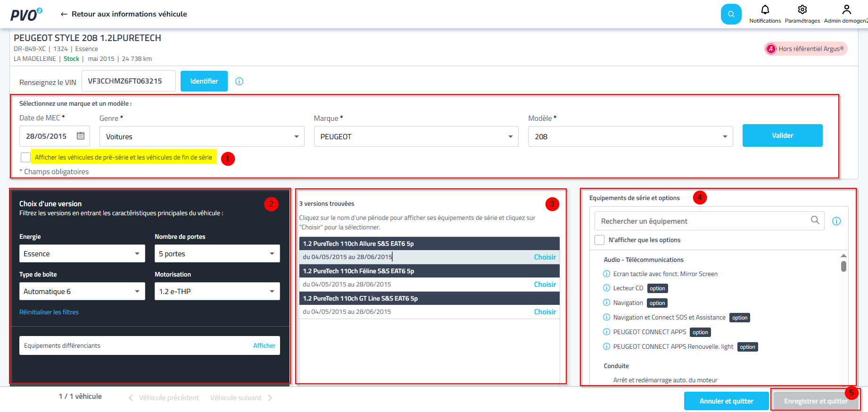Click equipment list scroll up arrow
Viewport: 868px width, 412px height.
point(843,256)
